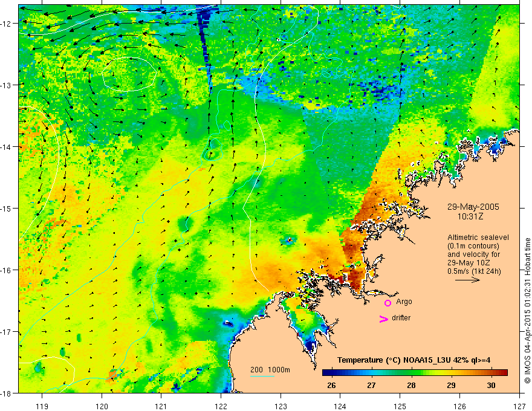Click latitude axis label -18
Image resolution: width=532 pixels, height=411 pixels.
click(x=7, y=393)
